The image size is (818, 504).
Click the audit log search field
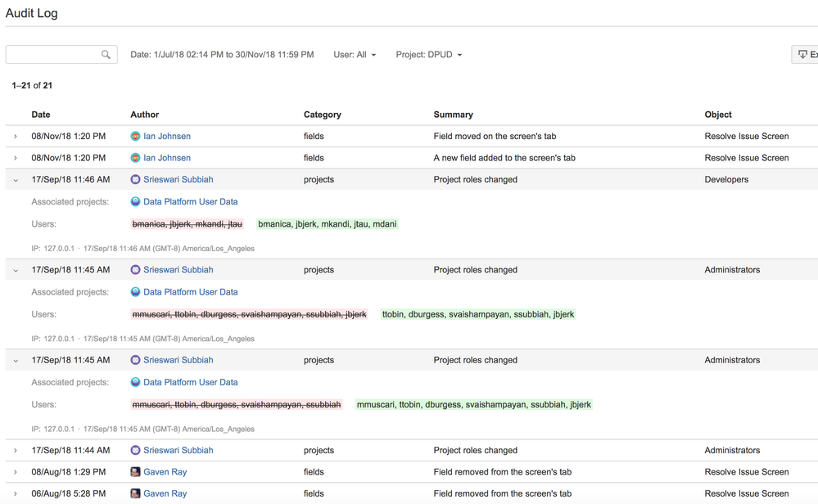coord(61,54)
